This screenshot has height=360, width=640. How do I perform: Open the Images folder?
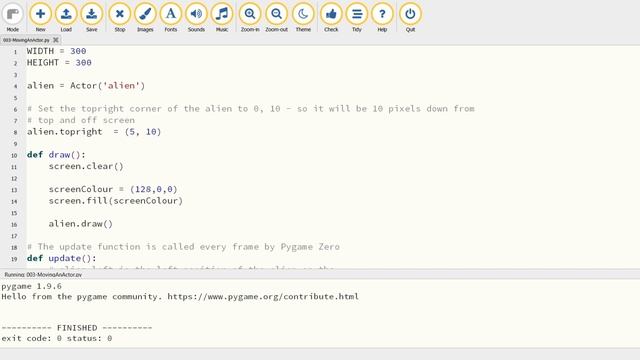pos(145,17)
